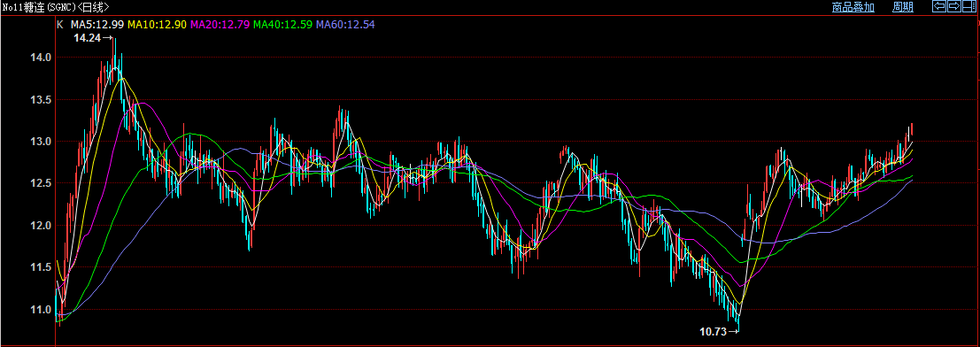The width and height of the screenshot is (980, 347).
Task: Click the 12.0 price axis label
Action: (x=42, y=225)
